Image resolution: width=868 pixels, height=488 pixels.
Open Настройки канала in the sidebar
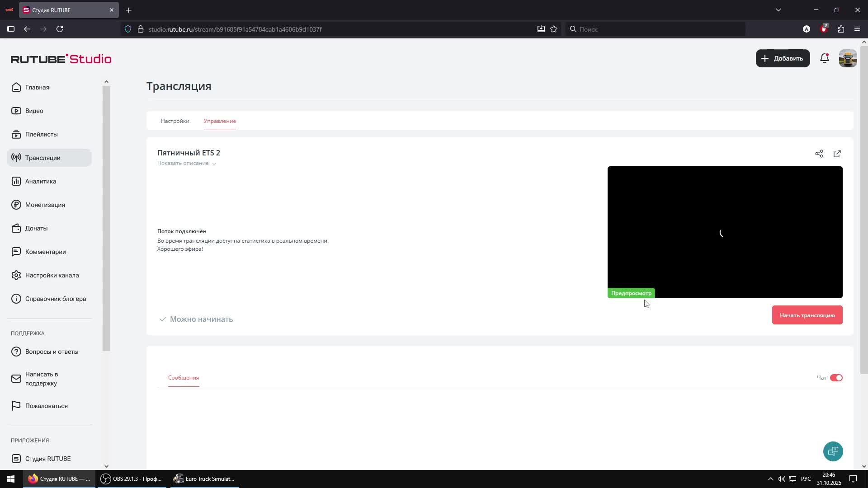(52, 275)
